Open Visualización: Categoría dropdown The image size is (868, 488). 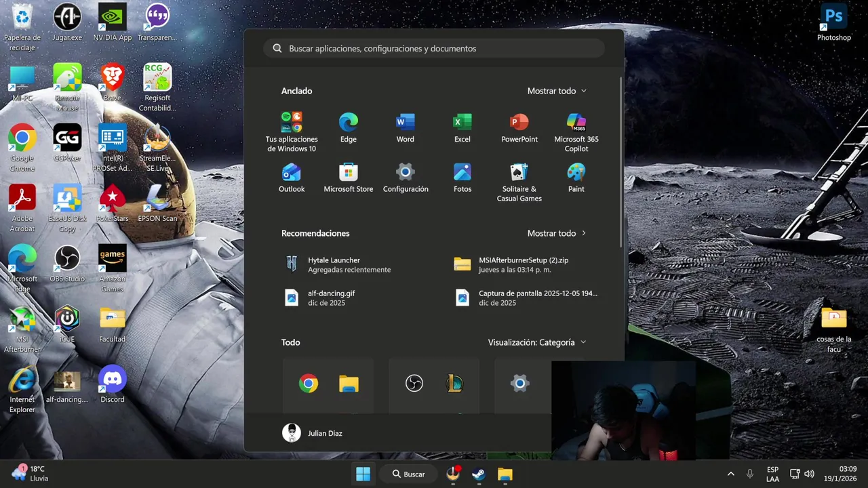click(537, 342)
